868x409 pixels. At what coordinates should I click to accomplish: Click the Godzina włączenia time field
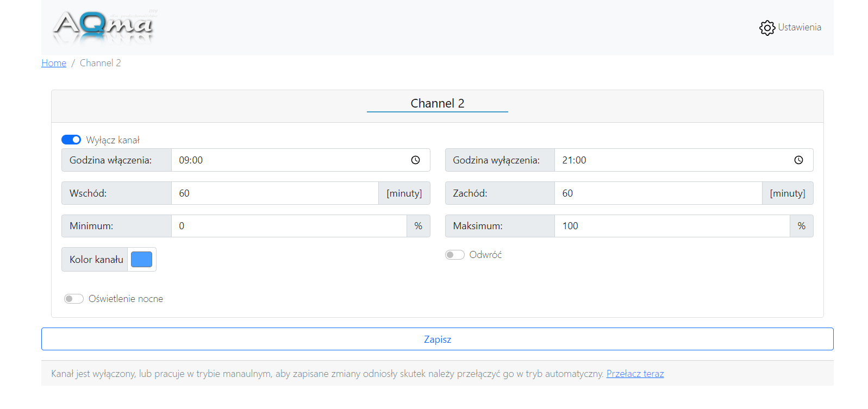coord(288,160)
